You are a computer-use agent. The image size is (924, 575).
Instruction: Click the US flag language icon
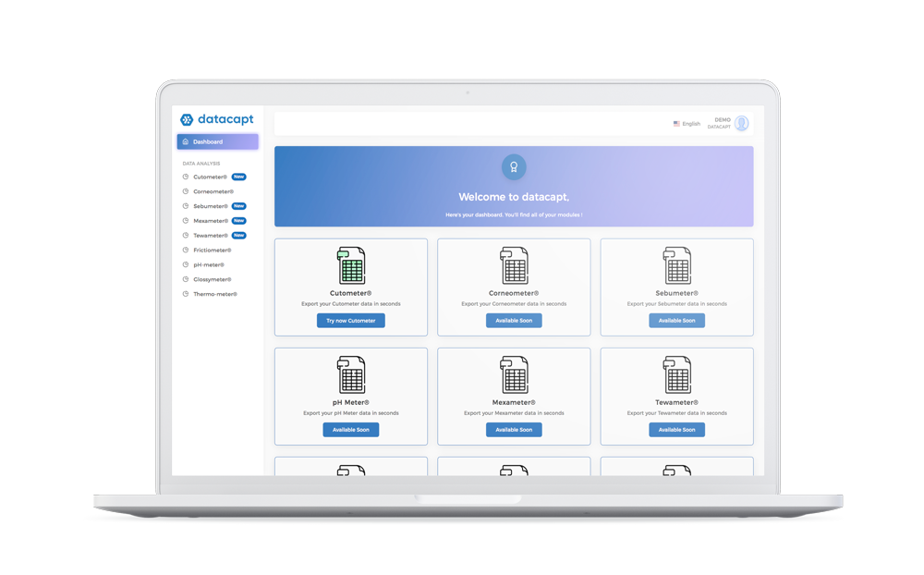pos(676,124)
